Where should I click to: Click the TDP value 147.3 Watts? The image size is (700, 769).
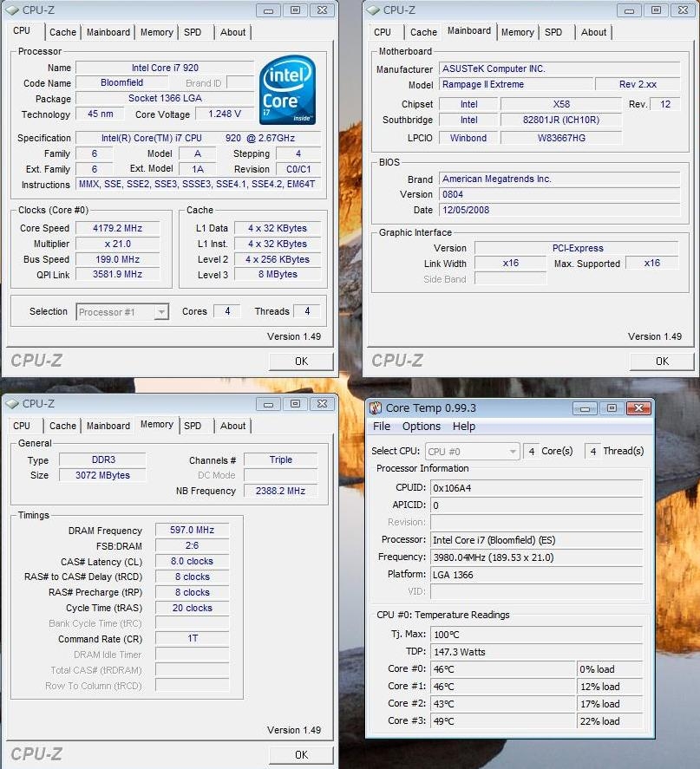click(537, 652)
